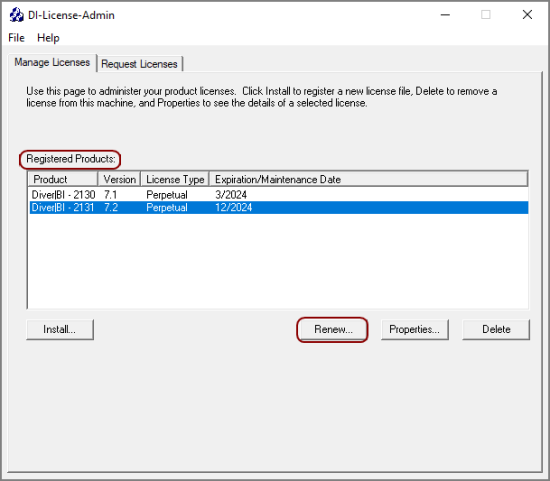Open license Properties... dialog
This screenshot has width=550, height=481.
click(x=415, y=329)
